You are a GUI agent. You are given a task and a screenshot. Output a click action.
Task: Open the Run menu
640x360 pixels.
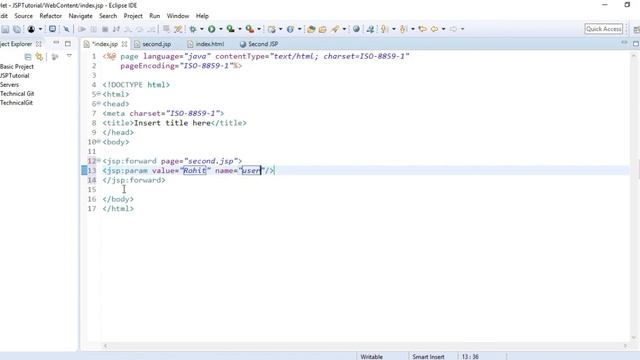pos(154,16)
